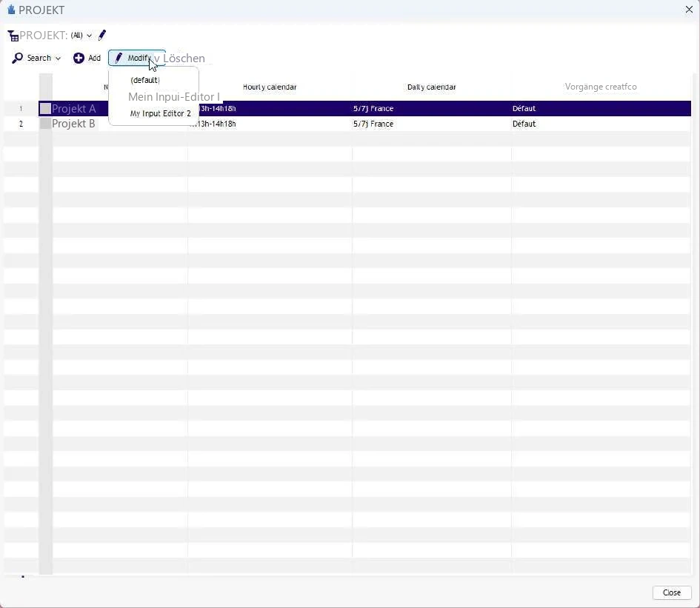Click the Projekt B color swatch
Screen dimensions: 700x608
[45, 124]
